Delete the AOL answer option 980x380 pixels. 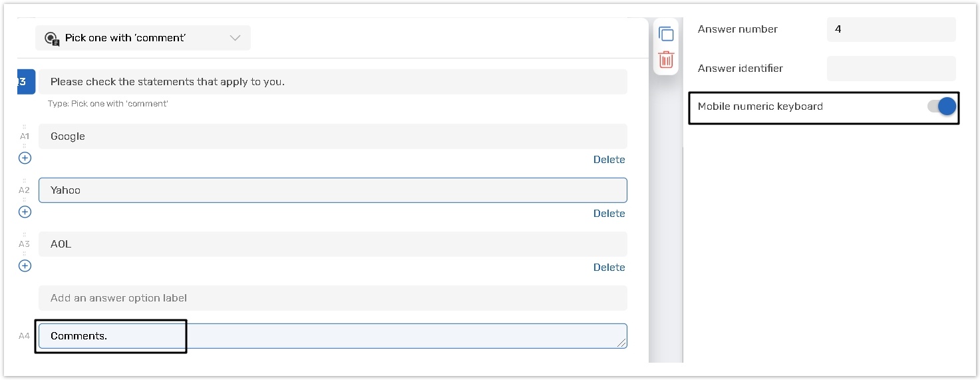coord(609,268)
